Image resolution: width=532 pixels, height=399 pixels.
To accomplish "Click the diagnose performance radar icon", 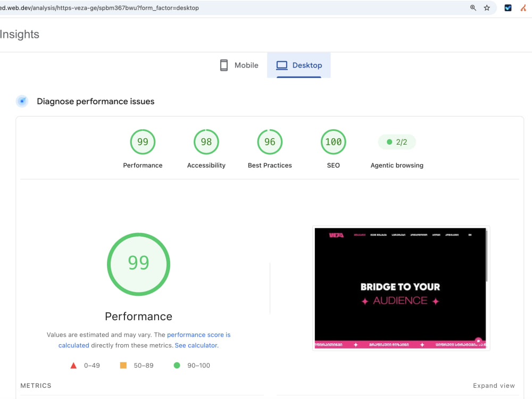I will pos(22,101).
